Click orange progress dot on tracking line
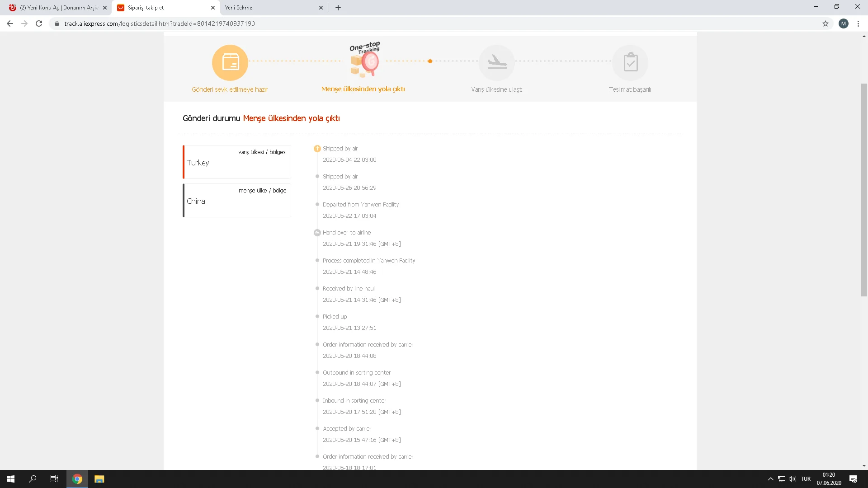 430,61
